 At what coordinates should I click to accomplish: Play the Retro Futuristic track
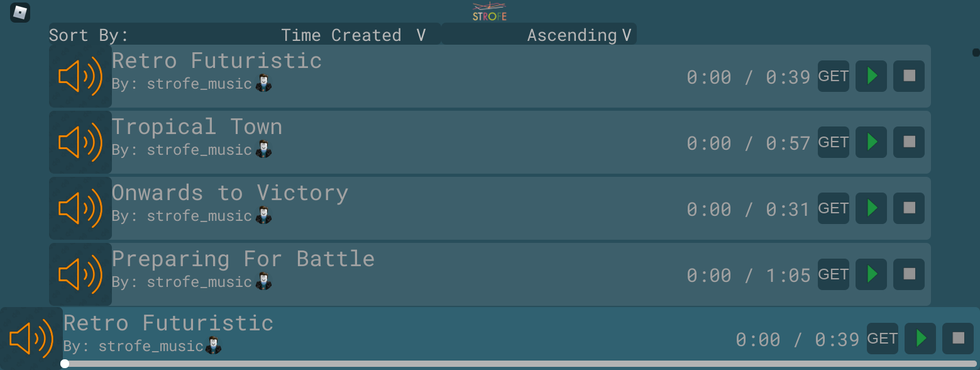871,76
